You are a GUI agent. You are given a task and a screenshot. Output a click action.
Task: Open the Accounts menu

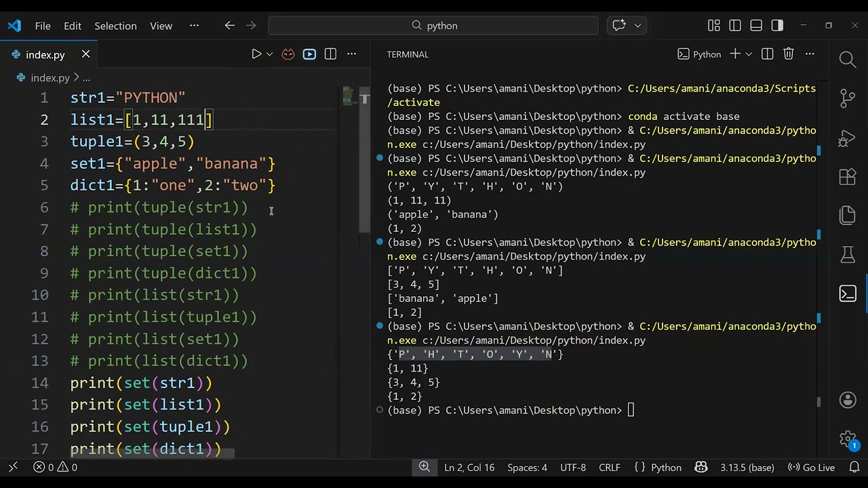(848, 400)
